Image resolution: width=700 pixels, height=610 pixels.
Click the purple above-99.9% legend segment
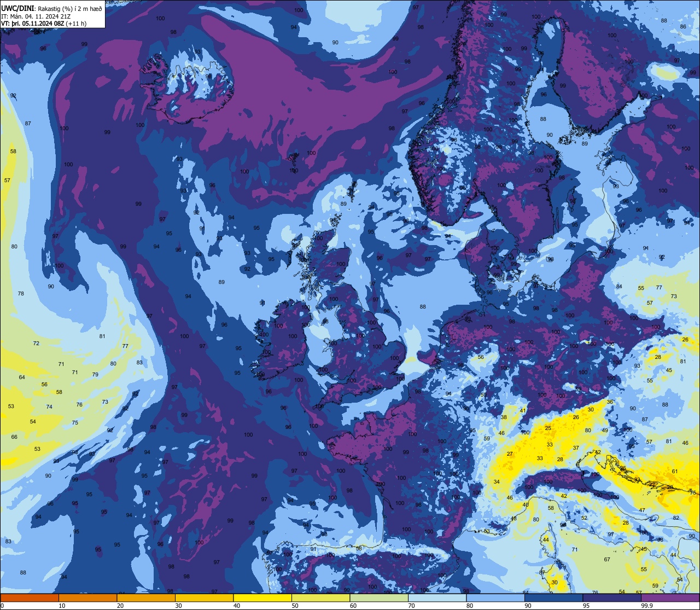point(670,597)
